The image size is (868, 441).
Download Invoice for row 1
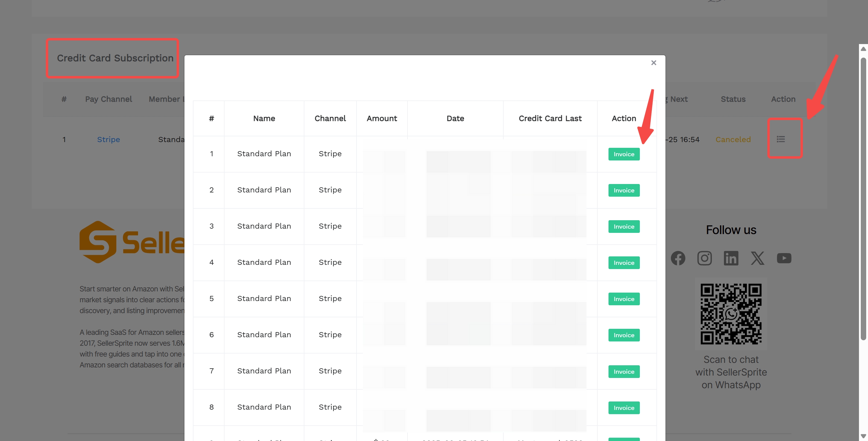point(624,154)
